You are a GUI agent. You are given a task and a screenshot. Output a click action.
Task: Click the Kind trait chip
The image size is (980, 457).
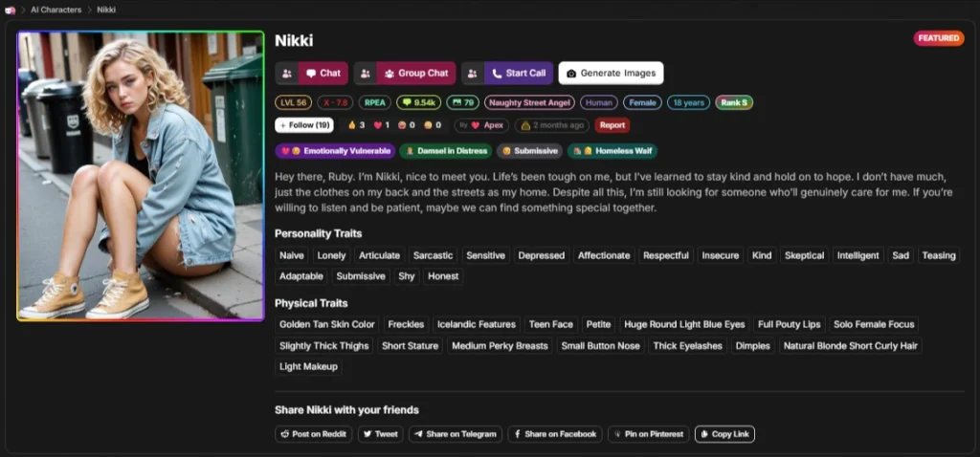coord(762,255)
